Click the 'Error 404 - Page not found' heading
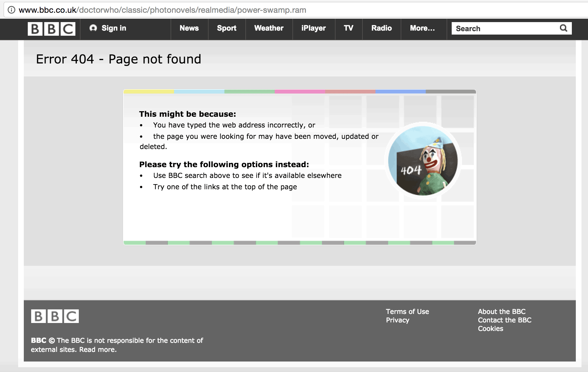 coord(118,59)
